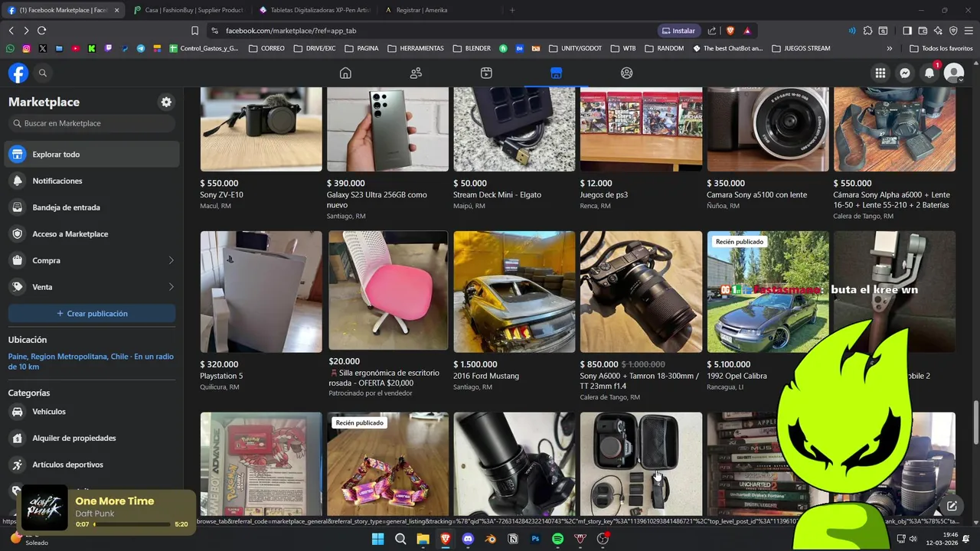
Task: Open Discord from the taskbar
Action: coord(468,539)
